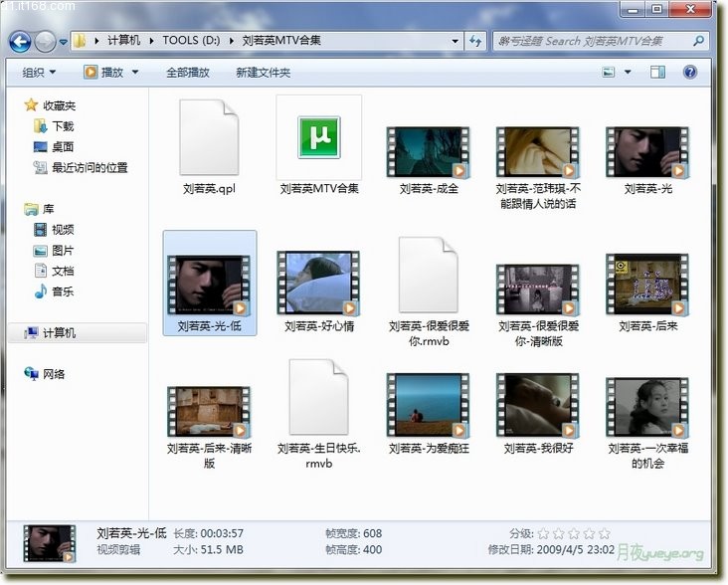Select the 刘若英-很爱很爱你.rmvb file icon

click(429, 275)
